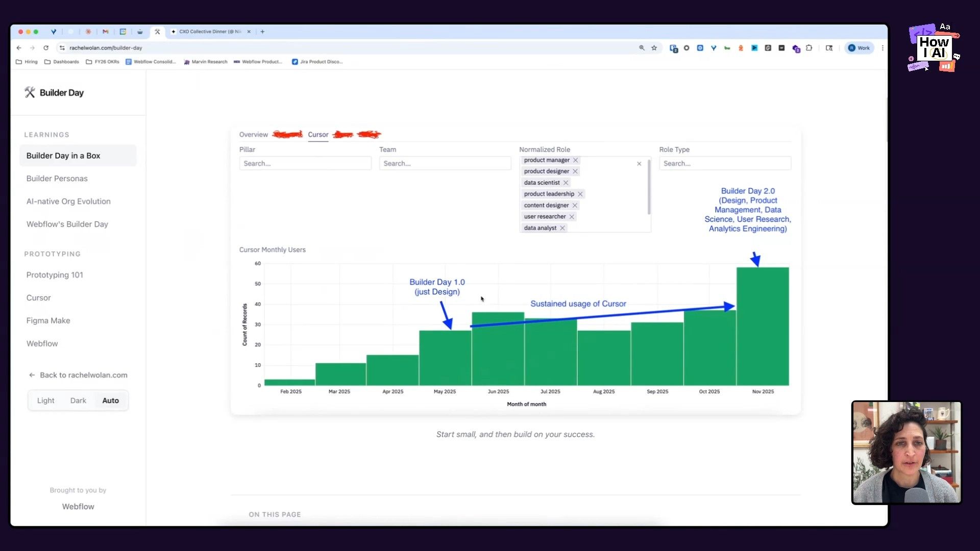Image resolution: width=980 pixels, height=551 pixels.
Task: Click the Webflow link under Brought to you by
Action: coord(78,507)
